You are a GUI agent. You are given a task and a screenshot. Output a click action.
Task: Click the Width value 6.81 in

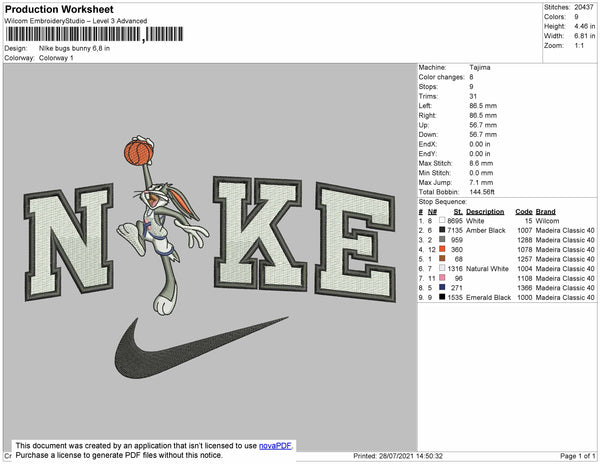point(584,36)
